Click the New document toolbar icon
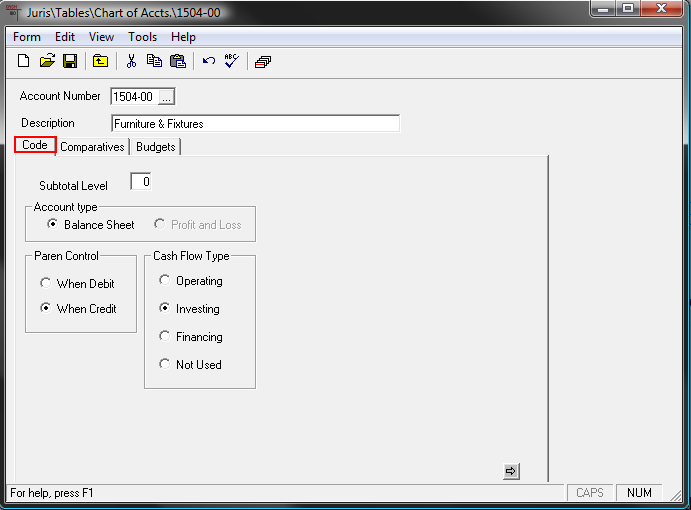691x510 pixels. tap(24, 61)
